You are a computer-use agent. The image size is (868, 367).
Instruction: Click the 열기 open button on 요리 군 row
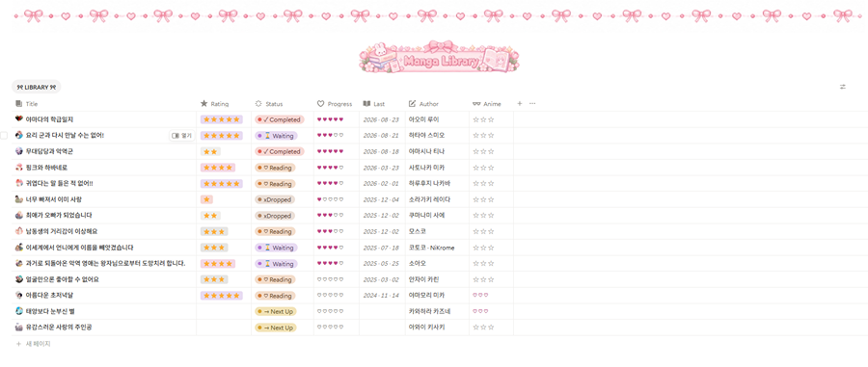coord(181,136)
